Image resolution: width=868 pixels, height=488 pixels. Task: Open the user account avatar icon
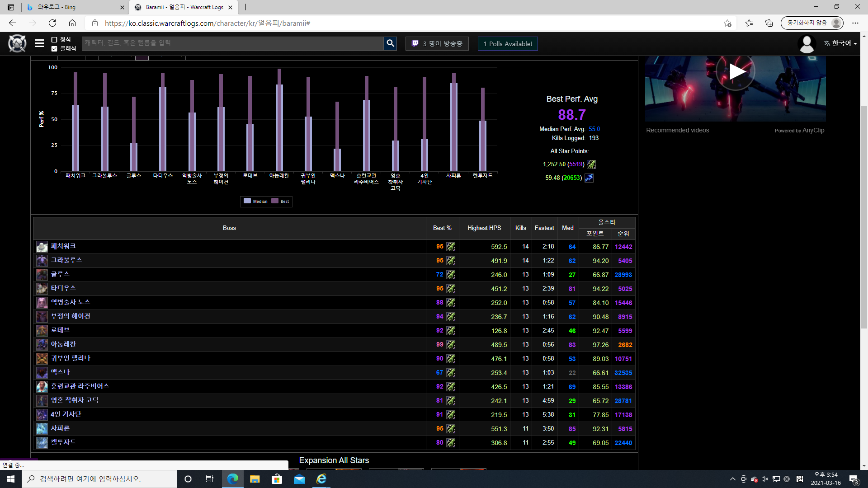point(807,44)
